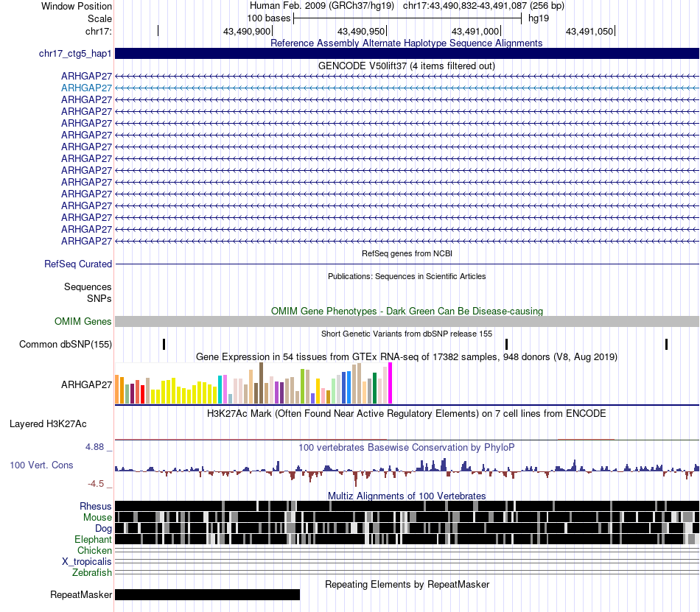Click the GENCODE V50lift37 track title
This screenshot has height=612, width=700.
(407, 66)
